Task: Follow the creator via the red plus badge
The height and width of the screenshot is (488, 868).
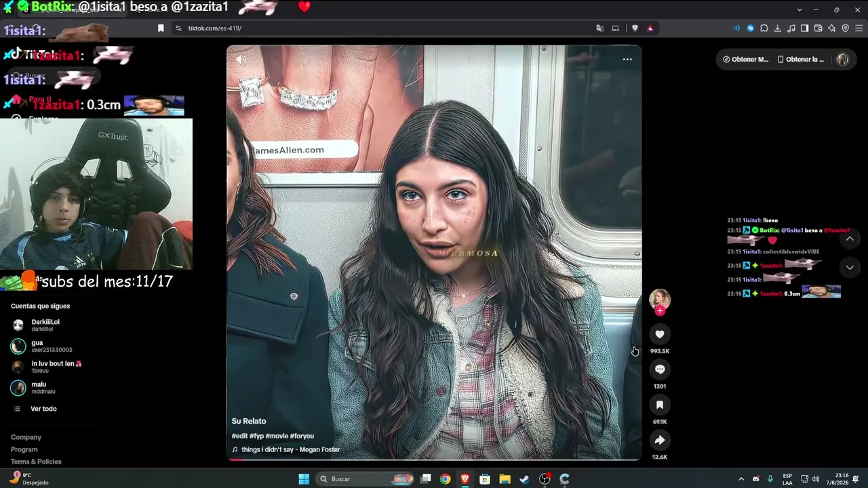Action: (660, 310)
